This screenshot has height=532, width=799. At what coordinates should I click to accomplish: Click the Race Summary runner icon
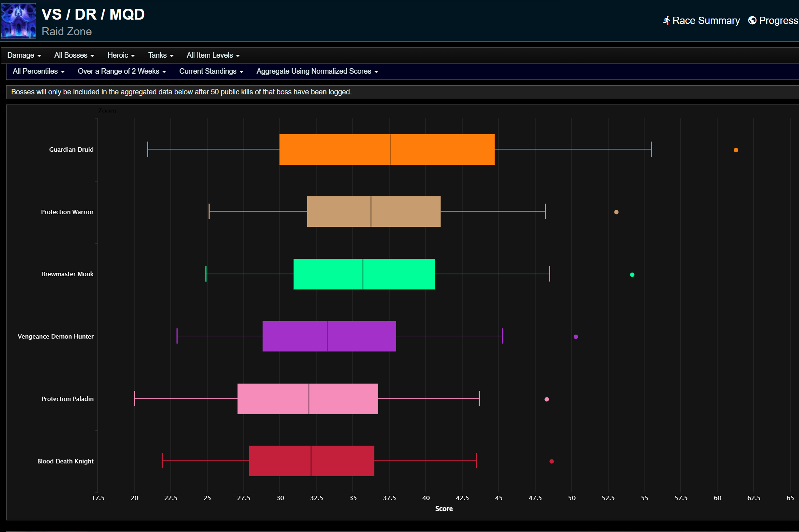[666, 21]
